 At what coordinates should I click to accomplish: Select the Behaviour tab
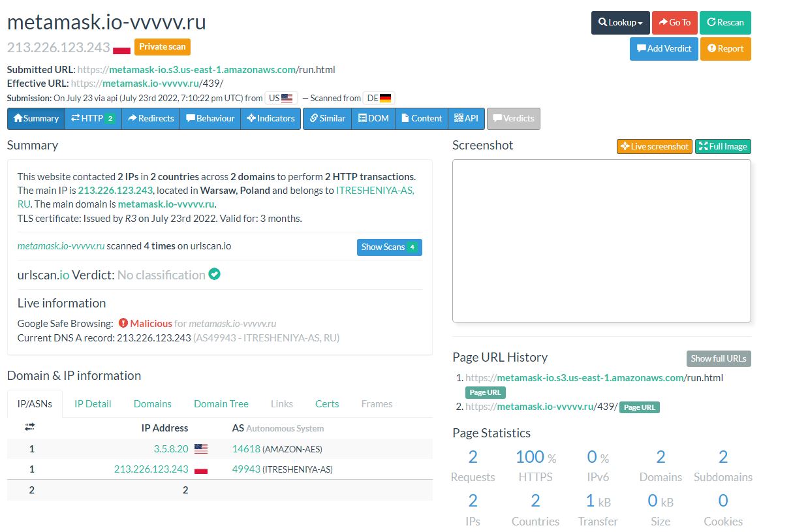210,119
